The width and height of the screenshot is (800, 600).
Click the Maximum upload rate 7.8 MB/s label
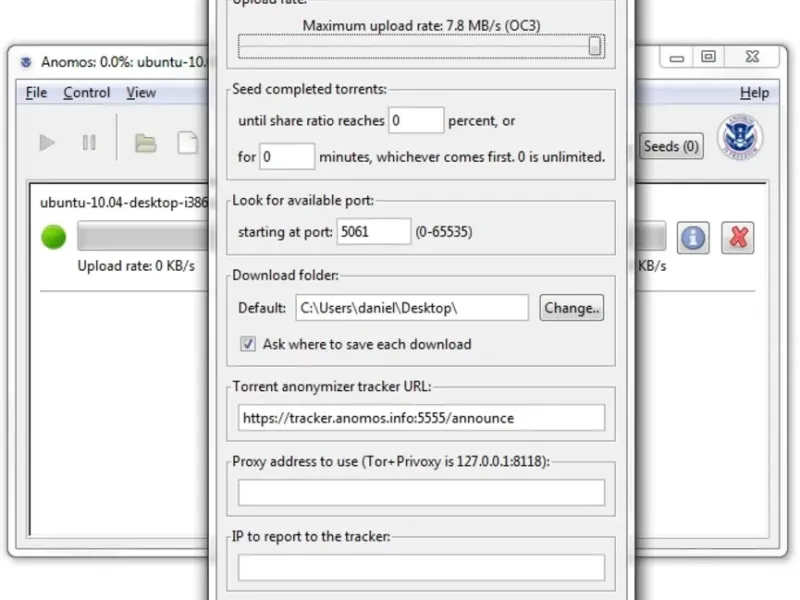[421, 26]
